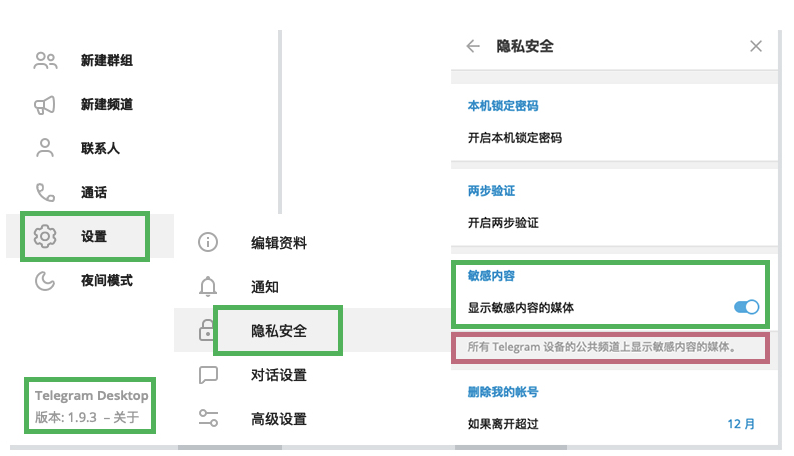The image size is (794, 456).
Task: Click the Advanced Settings sliders icon
Action: [208, 419]
